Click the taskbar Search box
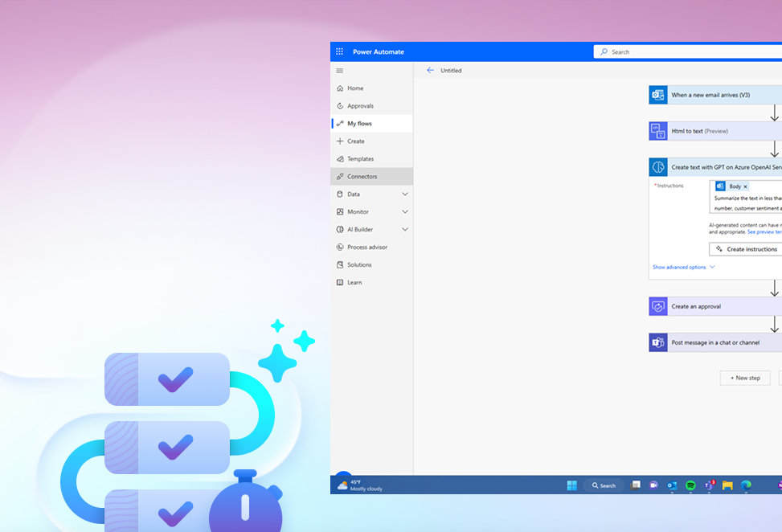Screen dimensions: 782x532 point(604,485)
